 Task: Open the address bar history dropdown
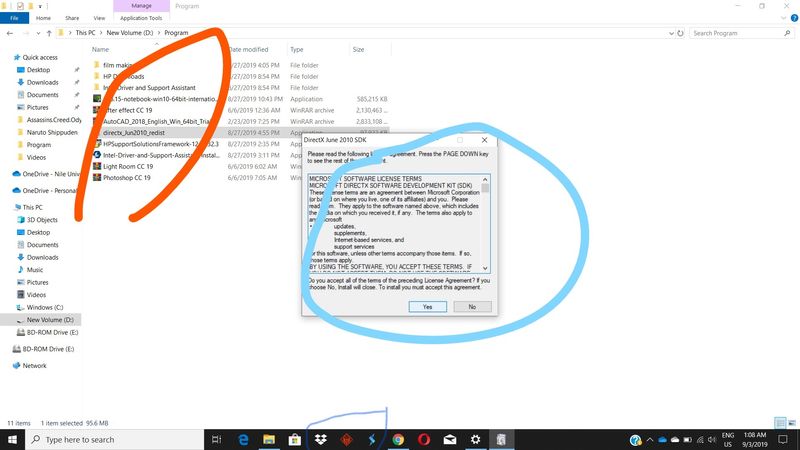[671, 33]
